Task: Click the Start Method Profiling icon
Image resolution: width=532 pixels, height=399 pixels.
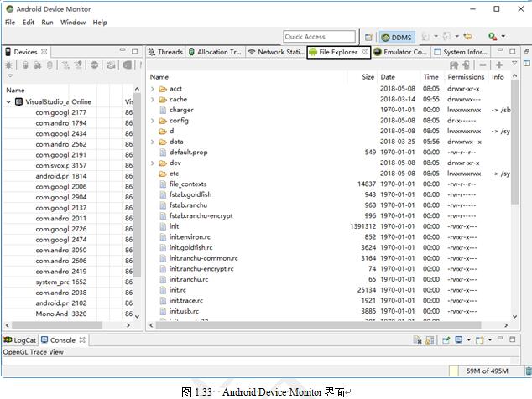Action: click(x=78, y=65)
